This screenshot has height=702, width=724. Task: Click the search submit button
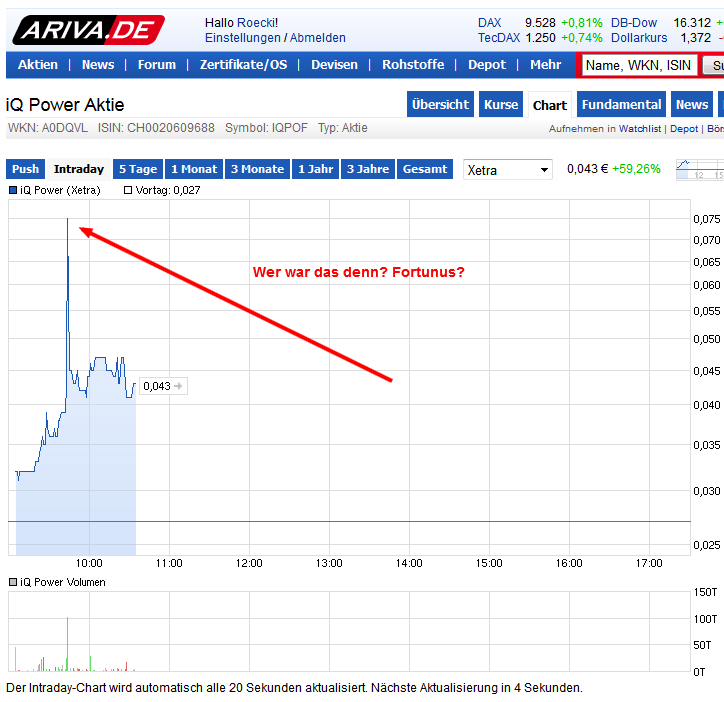(x=713, y=65)
